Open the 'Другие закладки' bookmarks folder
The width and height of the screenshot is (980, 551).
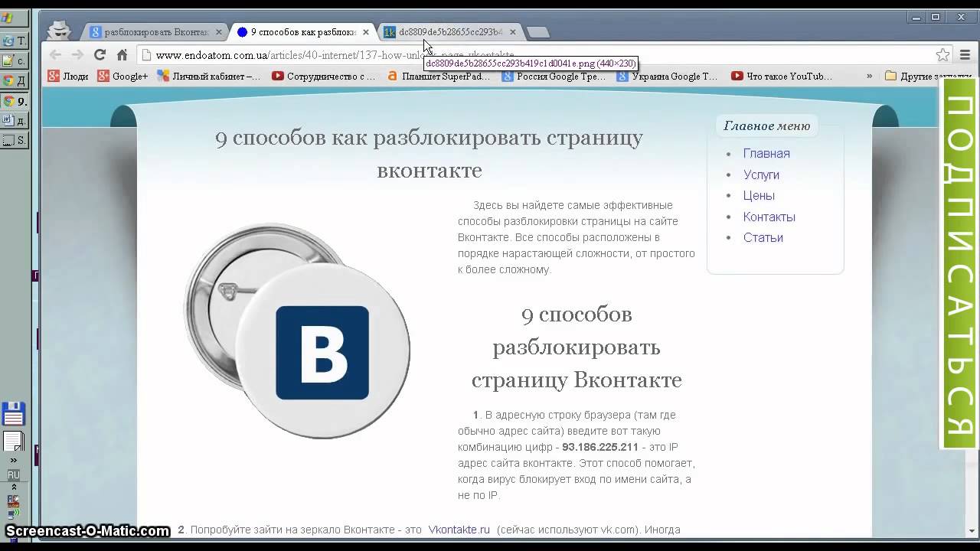pyautogui.click(x=929, y=76)
